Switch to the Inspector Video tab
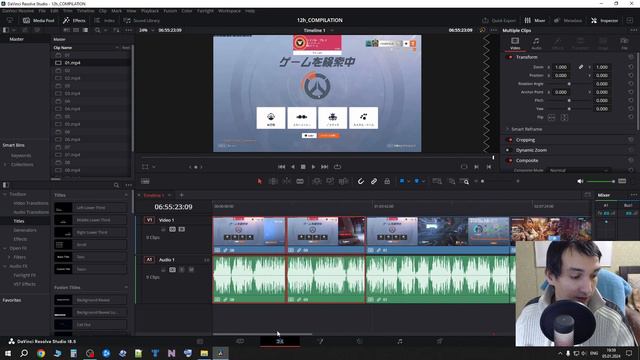 coord(515,43)
